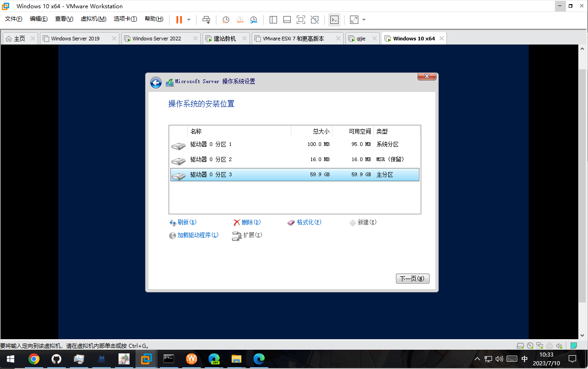
Task: Go back with the blue arrow button
Action: click(x=156, y=83)
